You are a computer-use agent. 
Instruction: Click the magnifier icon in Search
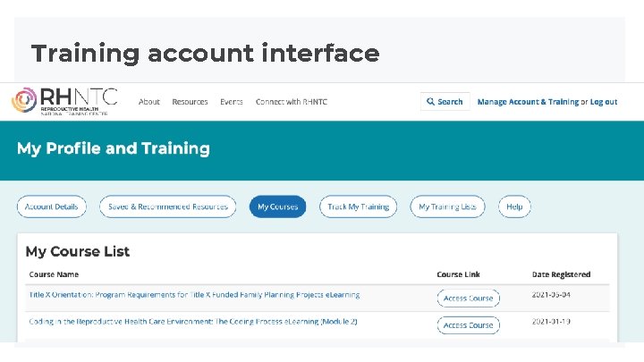tap(430, 101)
